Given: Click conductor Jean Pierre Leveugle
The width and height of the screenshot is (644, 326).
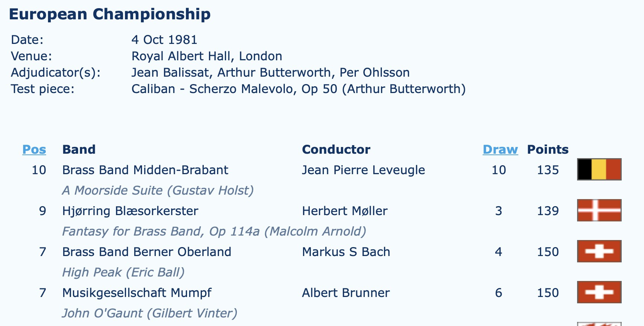Looking at the screenshot, I should [x=363, y=170].
